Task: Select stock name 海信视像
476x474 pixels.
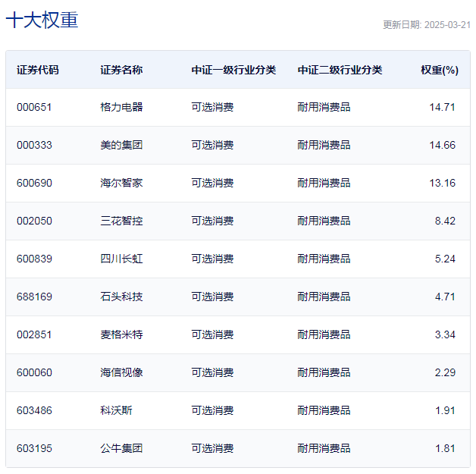Action: tap(121, 372)
